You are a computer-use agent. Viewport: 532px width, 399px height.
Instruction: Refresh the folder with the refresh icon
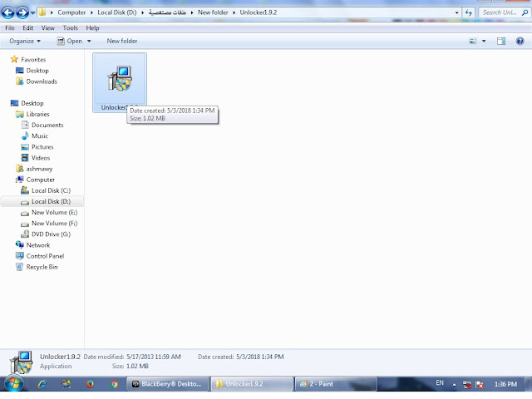click(x=469, y=12)
